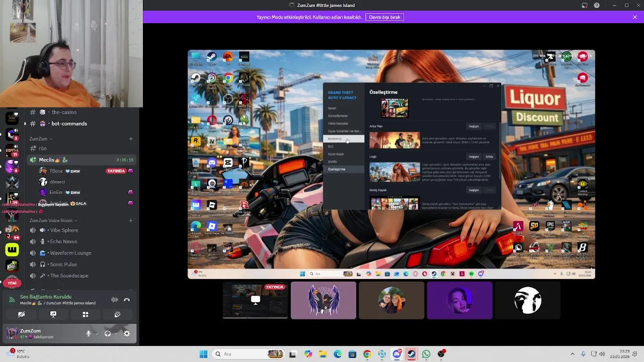Add a channel to ZumZum Voice Room
644x362 pixels.
(x=131, y=220)
